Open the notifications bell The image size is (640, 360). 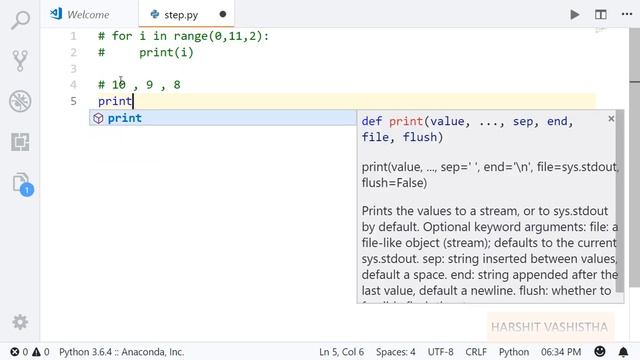[623, 352]
